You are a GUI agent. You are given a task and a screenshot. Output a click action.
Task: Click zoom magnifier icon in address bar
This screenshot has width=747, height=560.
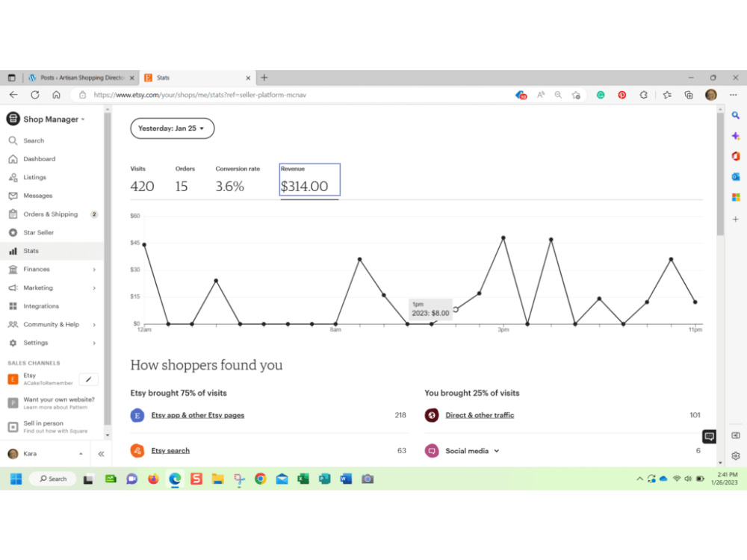(x=558, y=95)
